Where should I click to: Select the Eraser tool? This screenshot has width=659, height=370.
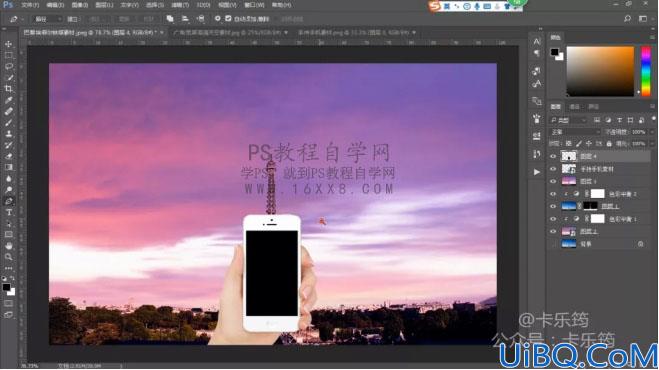click(8, 156)
